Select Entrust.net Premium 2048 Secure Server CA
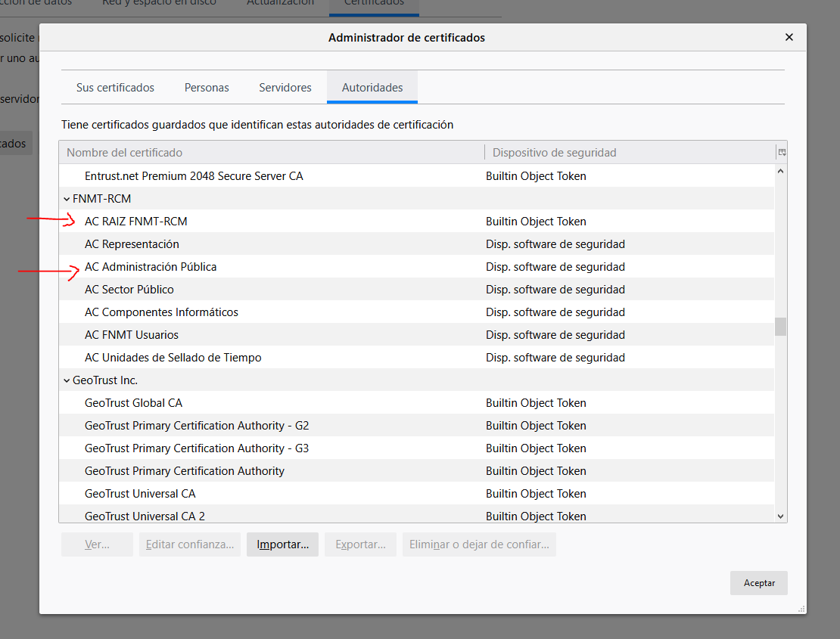The image size is (840, 639). click(417, 176)
